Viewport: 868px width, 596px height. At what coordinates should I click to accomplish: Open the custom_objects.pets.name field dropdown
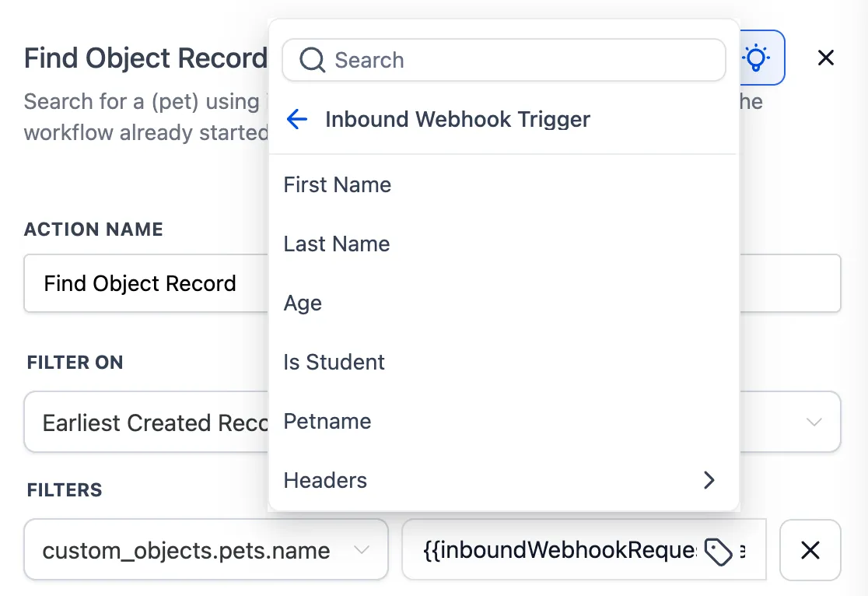(x=206, y=550)
